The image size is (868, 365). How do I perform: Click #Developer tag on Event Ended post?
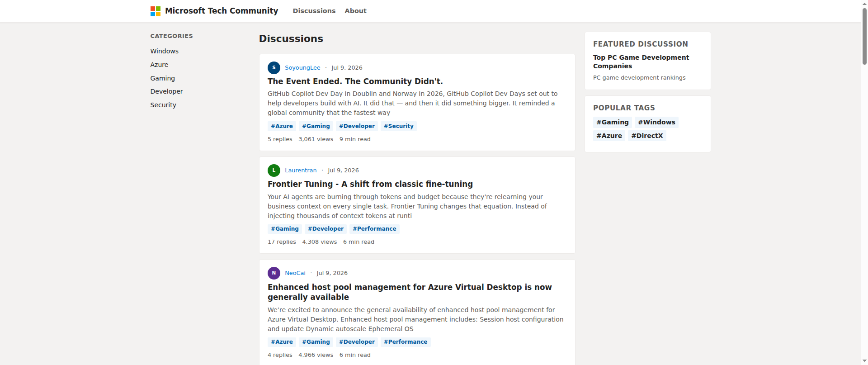(357, 126)
